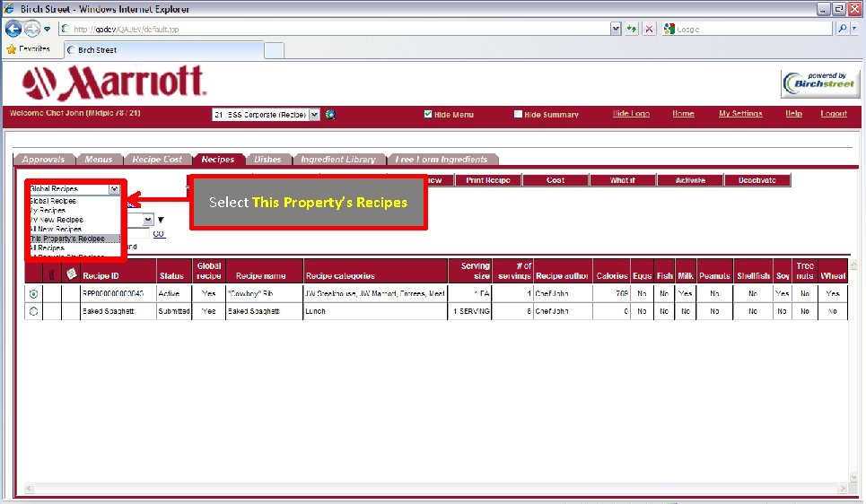
Task: Sort by Recipe ID column header
Action: click(101, 275)
